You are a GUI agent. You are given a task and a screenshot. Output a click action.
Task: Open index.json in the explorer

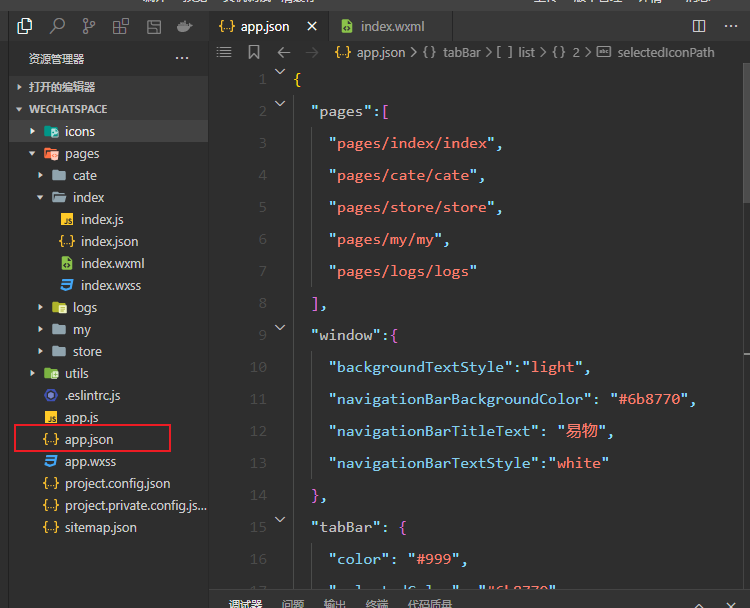pos(109,241)
